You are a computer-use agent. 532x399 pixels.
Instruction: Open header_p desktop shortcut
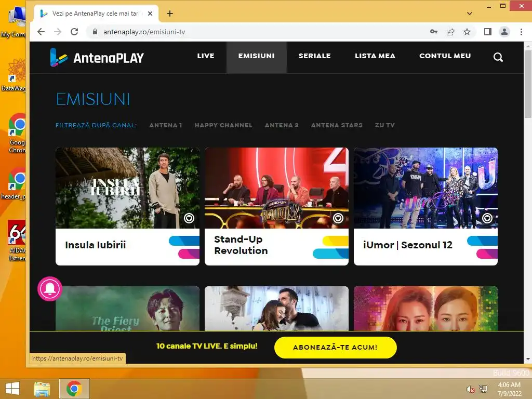coord(14,183)
